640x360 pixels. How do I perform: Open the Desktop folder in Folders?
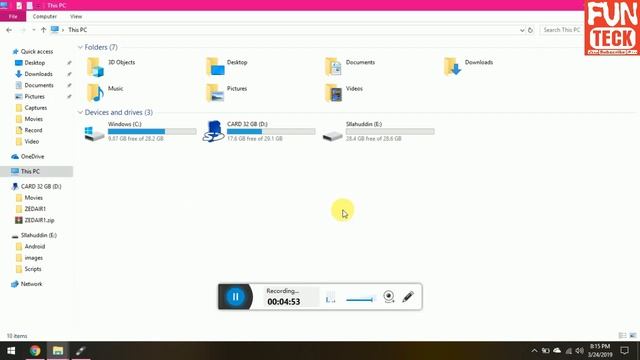[x=227, y=67]
